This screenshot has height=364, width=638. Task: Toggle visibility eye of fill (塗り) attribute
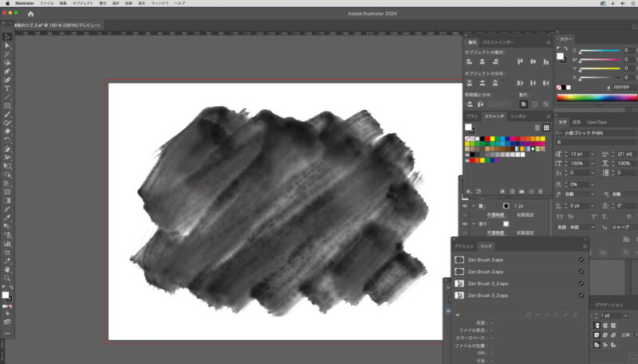point(466,224)
